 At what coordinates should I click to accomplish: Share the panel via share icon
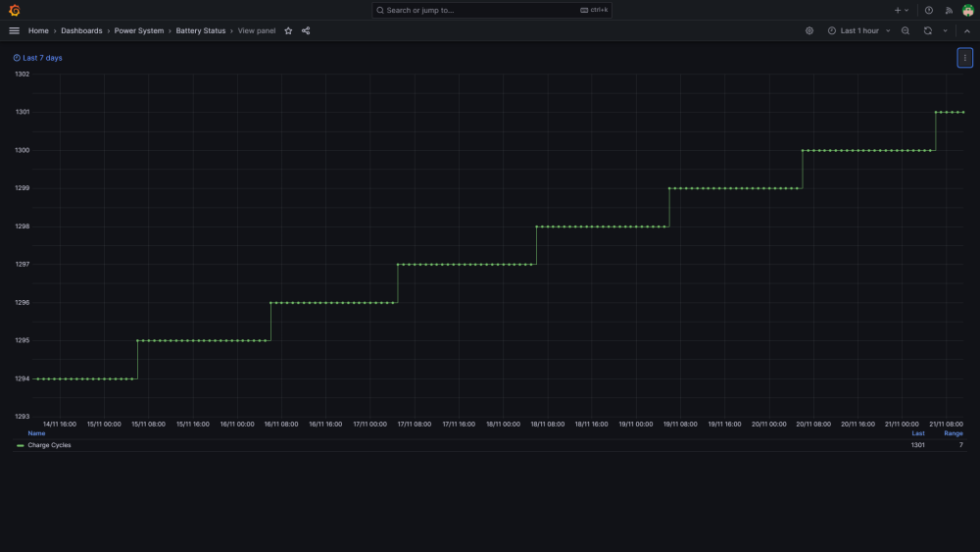pos(306,30)
